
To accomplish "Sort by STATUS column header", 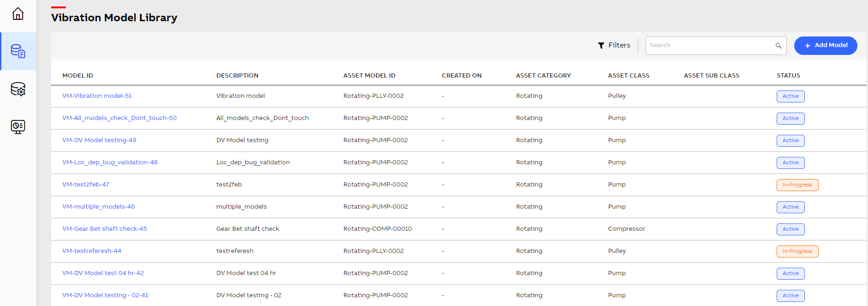I will (788, 76).
